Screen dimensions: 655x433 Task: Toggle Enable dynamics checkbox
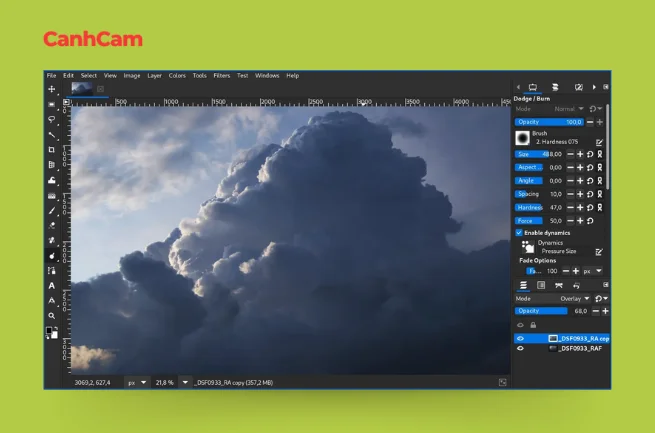(x=519, y=233)
